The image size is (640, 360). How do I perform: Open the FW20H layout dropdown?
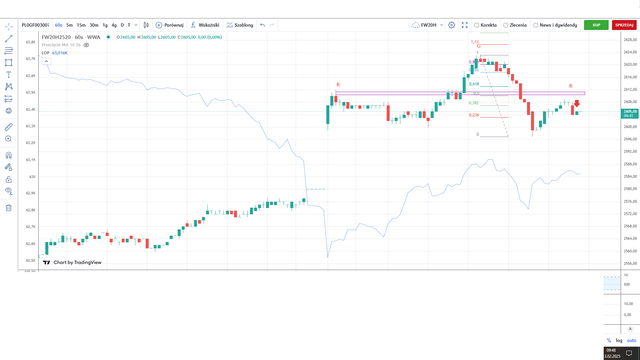click(427, 25)
